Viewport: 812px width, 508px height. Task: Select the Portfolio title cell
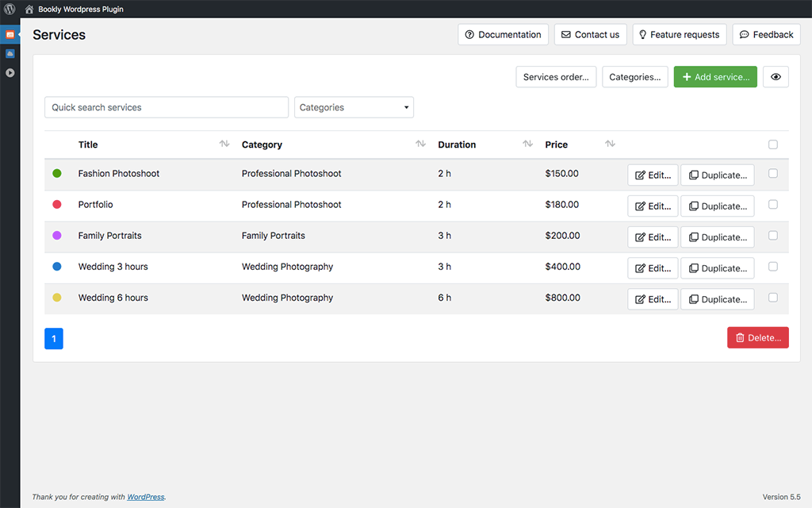pos(95,205)
